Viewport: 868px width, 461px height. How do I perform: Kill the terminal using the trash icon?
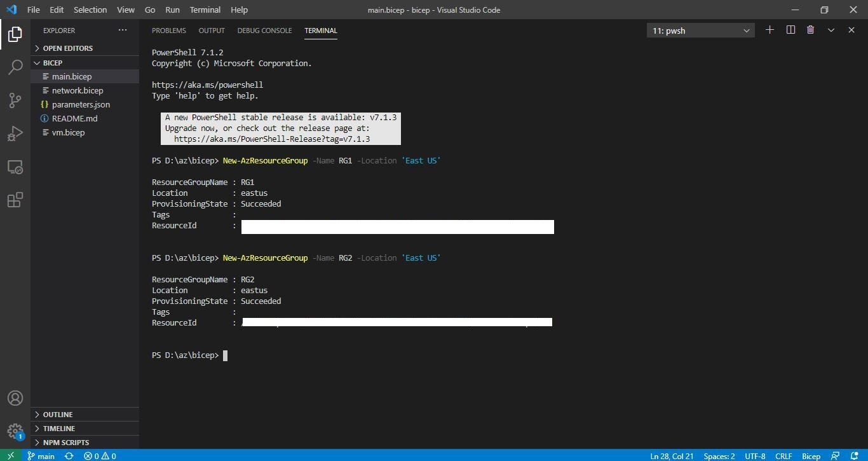[810, 29]
